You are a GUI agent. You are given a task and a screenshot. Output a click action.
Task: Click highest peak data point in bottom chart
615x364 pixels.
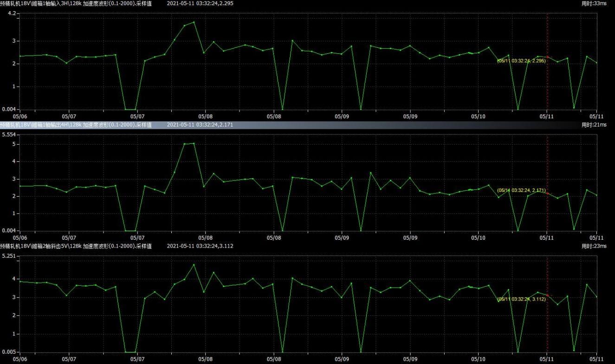194,265
